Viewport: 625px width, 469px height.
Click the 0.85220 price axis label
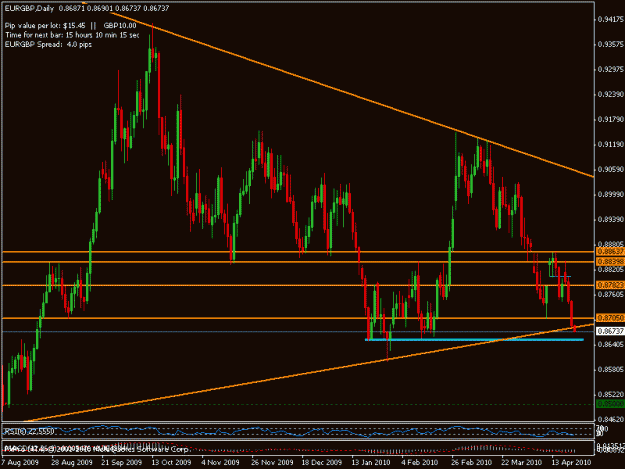tap(611, 394)
